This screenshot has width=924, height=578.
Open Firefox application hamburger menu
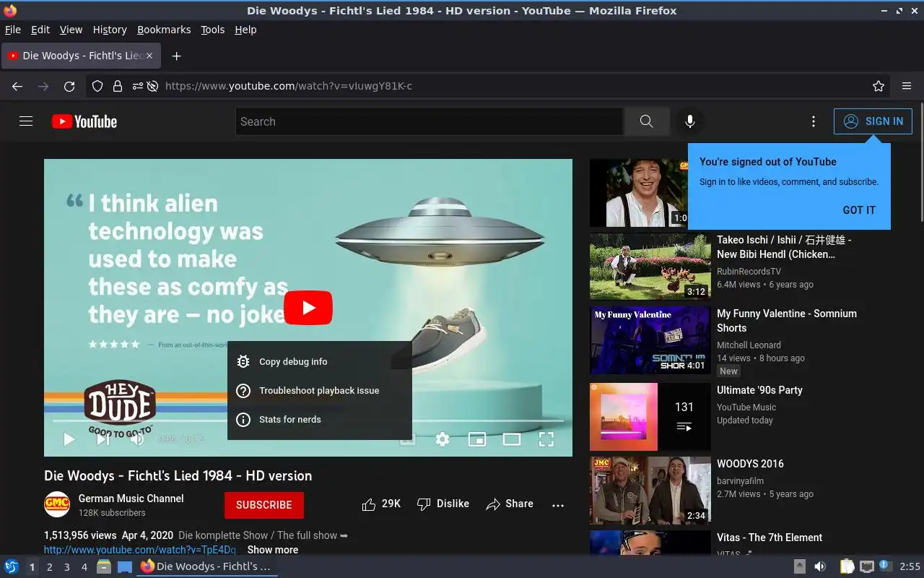pyautogui.click(x=907, y=86)
